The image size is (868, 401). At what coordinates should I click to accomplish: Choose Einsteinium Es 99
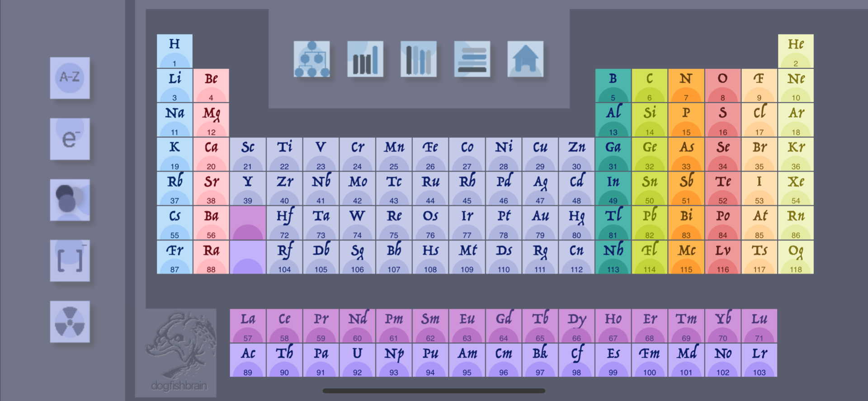(x=613, y=360)
